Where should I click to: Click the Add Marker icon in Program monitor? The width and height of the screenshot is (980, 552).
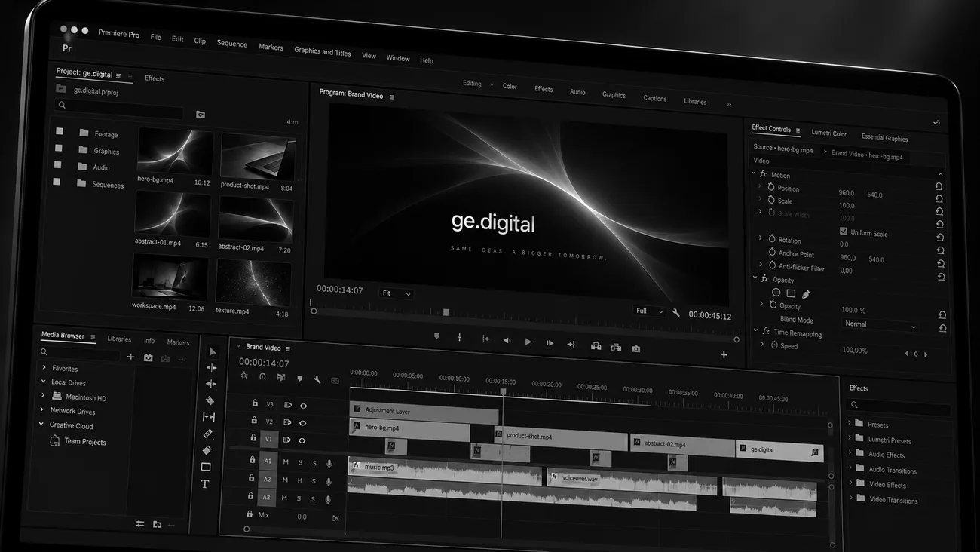pyautogui.click(x=436, y=336)
